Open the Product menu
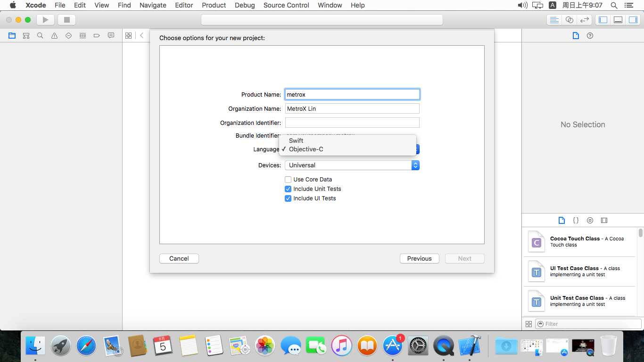The image size is (644, 362). 214,5
